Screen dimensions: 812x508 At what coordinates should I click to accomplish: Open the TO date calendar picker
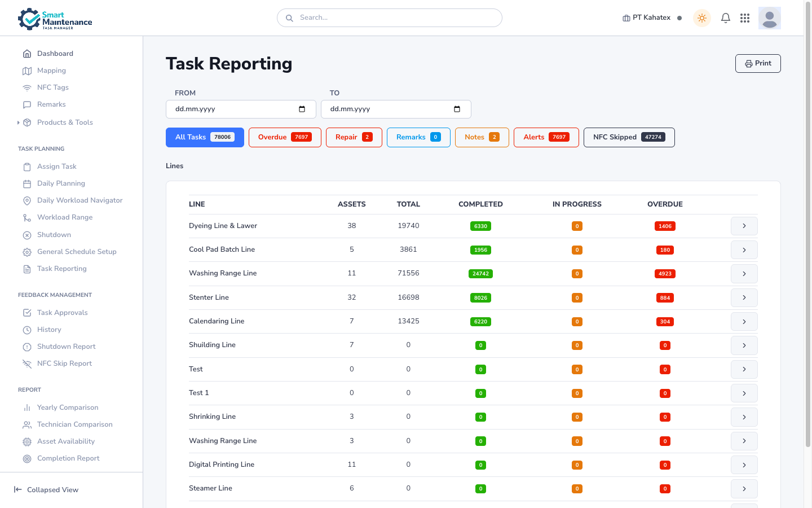(457, 109)
